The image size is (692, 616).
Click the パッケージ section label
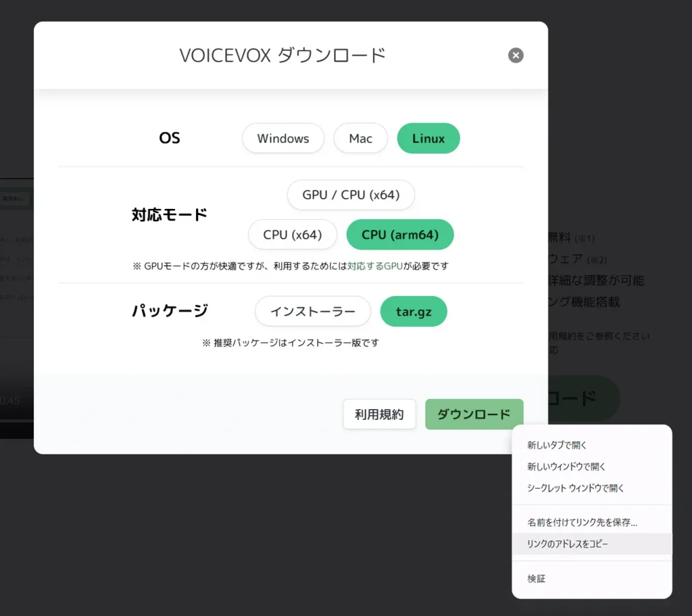click(x=170, y=311)
